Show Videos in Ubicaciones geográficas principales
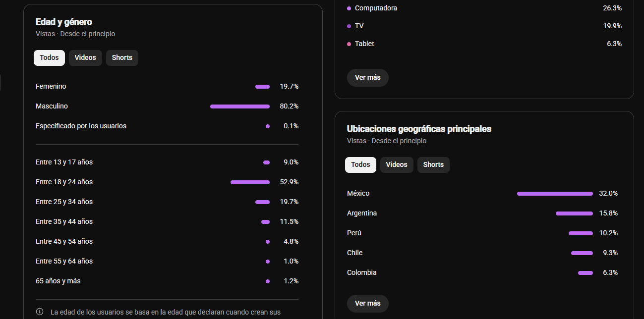 pyautogui.click(x=397, y=164)
